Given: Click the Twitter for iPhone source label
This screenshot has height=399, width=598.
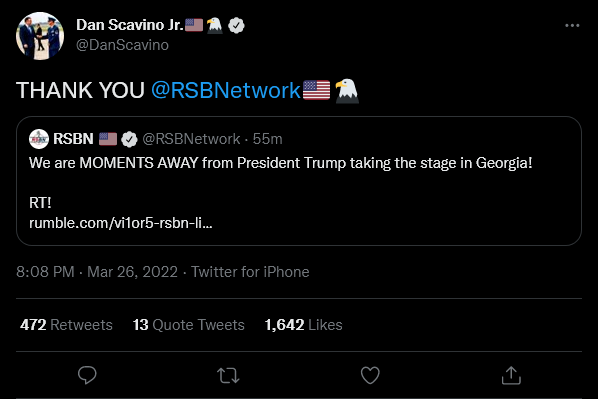Looking at the screenshot, I should pyautogui.click(x=250, y=272).
